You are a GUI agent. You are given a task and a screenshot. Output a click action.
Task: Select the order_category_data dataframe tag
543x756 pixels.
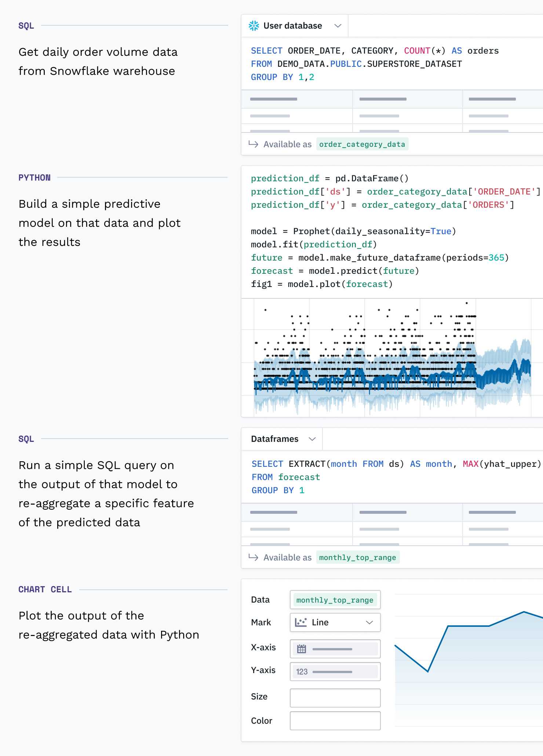362,144
